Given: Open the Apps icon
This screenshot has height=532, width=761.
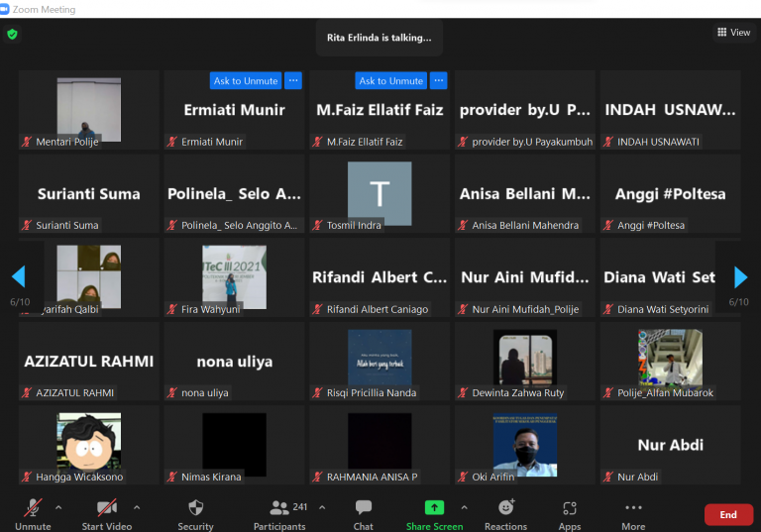Looking at the screenshot, I should point(570,508).
